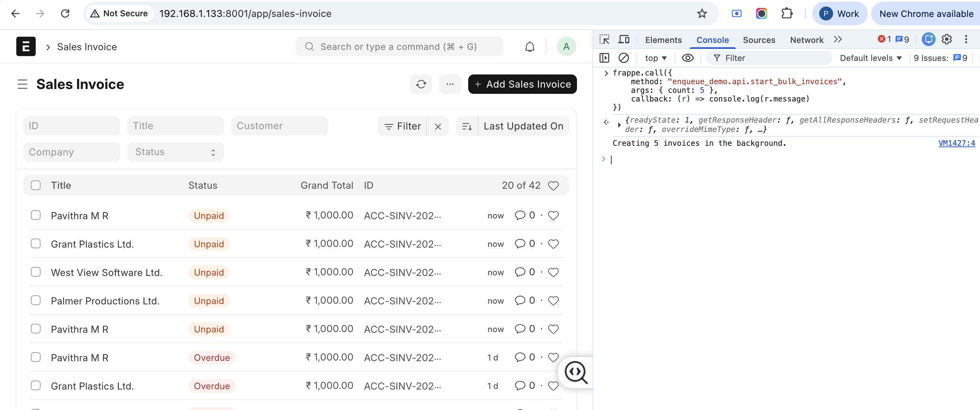
Task: Open the console context top dropdown
Action: (656, 58)
